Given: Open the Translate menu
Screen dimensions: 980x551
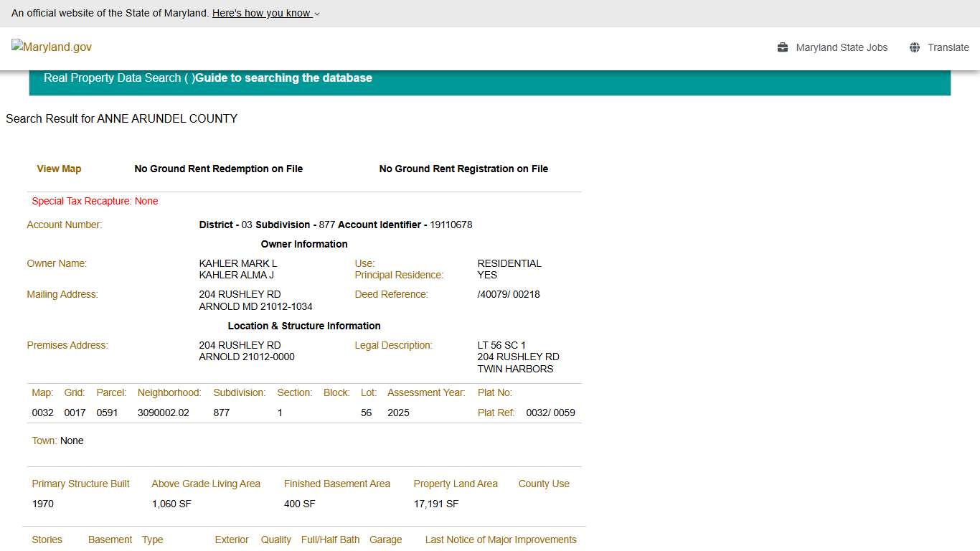Looking at the screenshot, I should coord(948,47).
